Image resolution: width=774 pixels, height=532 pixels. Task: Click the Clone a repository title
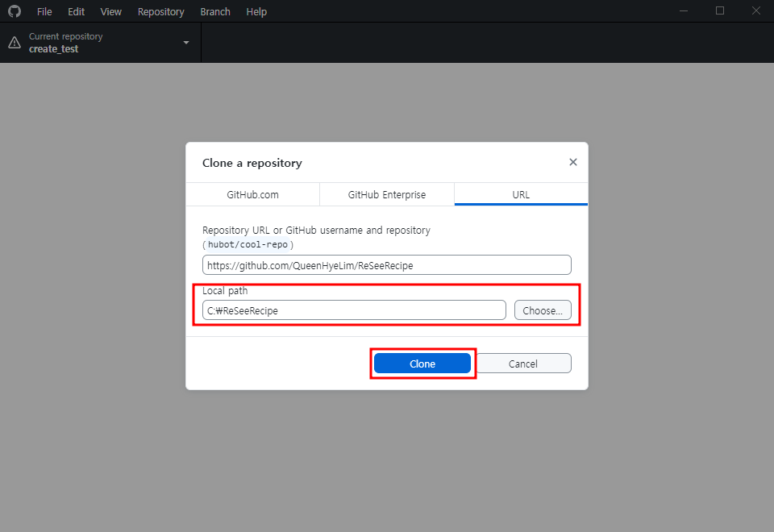252,163
